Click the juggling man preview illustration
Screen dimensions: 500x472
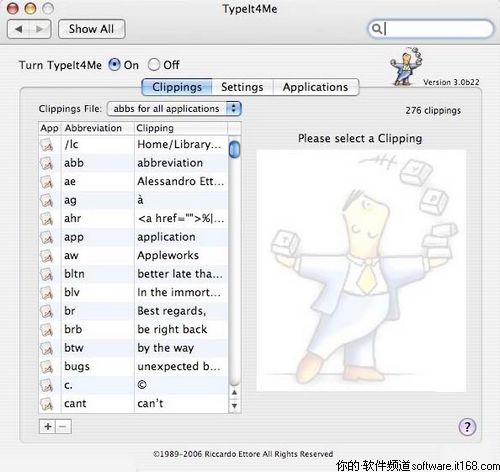(361, 271)
